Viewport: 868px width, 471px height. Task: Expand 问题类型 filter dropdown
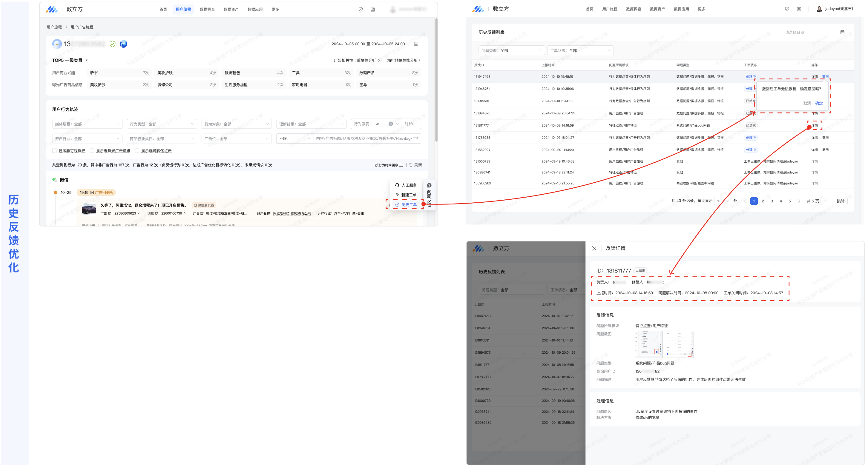pyautogui.click(x=511, y=50)
